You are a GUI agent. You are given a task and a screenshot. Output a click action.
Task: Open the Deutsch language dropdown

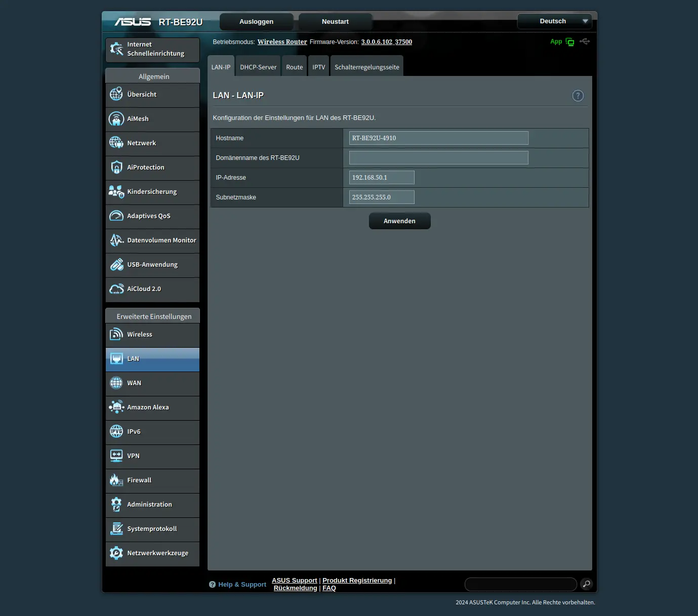tap(554, 21)
